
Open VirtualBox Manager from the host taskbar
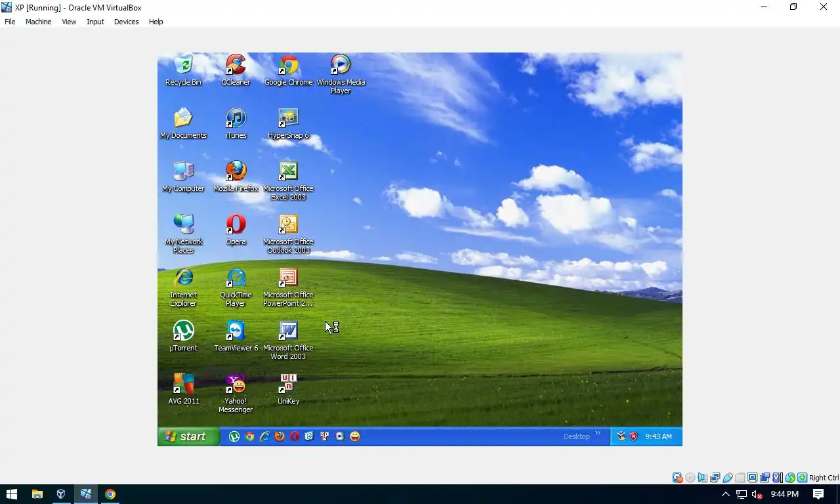tap(61, 494)
